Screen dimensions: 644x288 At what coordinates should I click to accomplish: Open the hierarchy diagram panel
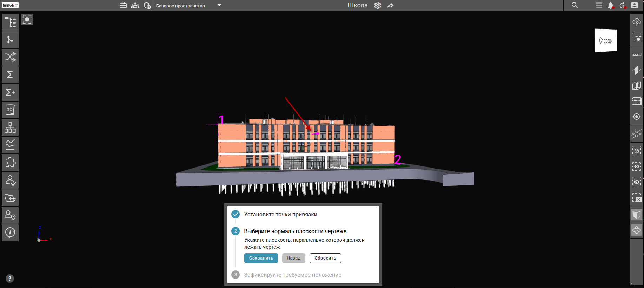click(x=10, y=127)
